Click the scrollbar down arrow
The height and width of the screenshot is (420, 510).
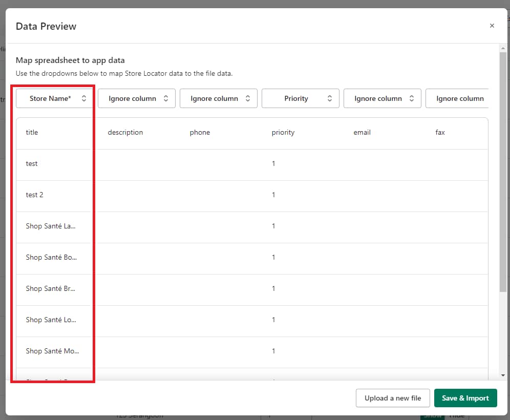[503, 375]
